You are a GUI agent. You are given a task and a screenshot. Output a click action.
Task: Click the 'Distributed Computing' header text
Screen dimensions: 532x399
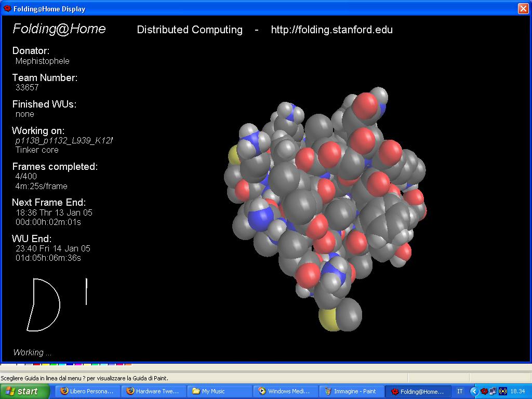click(190, 30)
